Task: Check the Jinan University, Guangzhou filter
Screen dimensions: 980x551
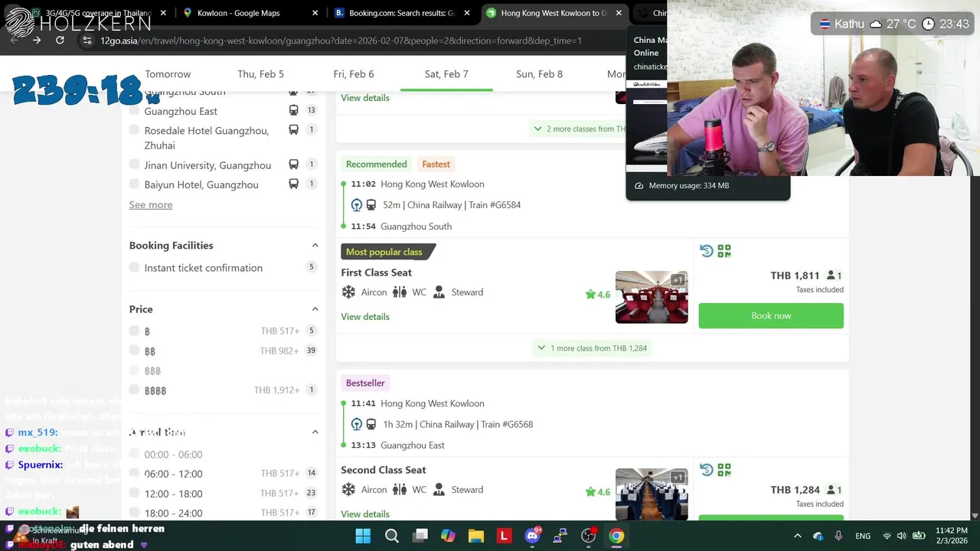Action: coord(135,165)
